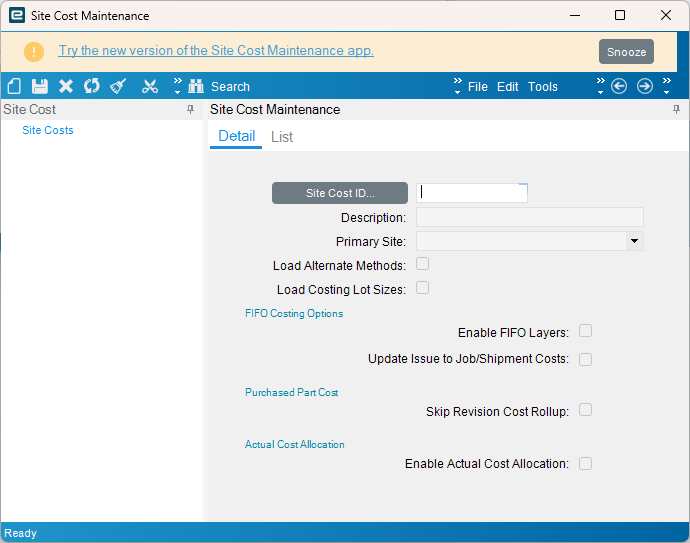
Task: Click the Search toolbar label
Action: pyautogui.click(x=230, y=87)
